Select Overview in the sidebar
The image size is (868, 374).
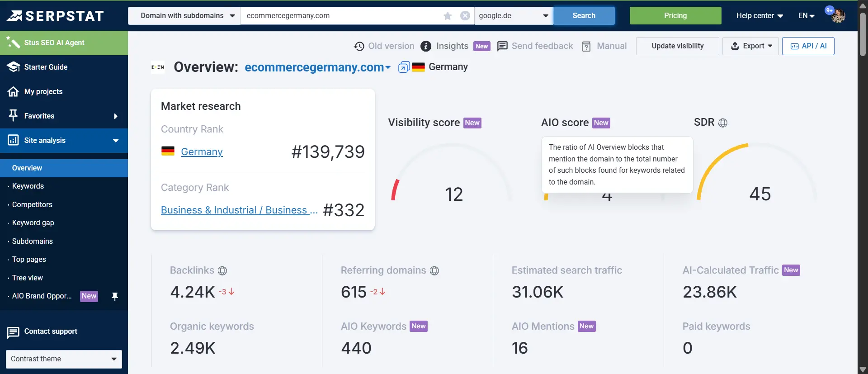(x=64, y=168)
